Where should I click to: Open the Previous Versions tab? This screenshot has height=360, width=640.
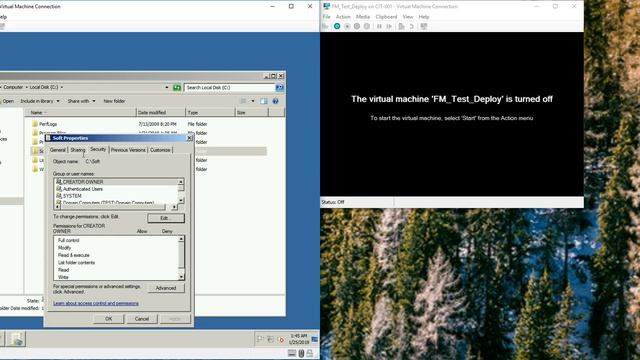(x=128, y=150)
